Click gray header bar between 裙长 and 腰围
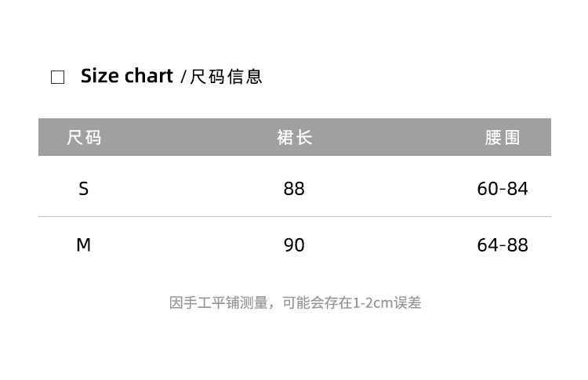This screenshot has width=588, height=380. point(398,138)
